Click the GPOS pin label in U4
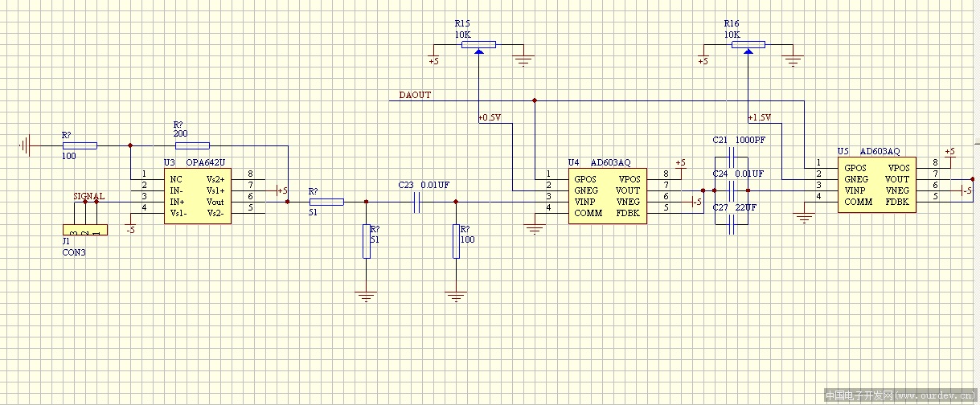The width and height of the screenshot is (980, 405). (x=585, y=179)
